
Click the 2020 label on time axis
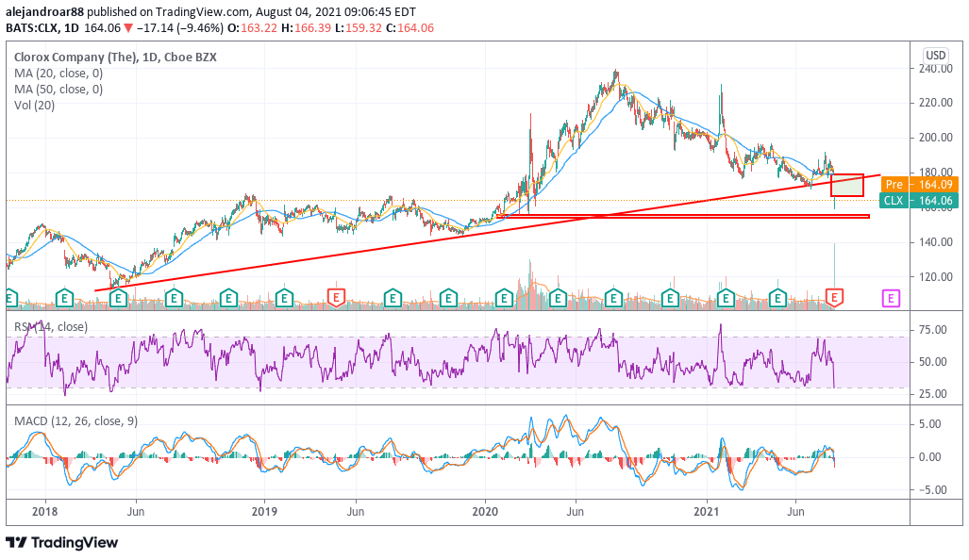pyautogui.click(x=485, y=512)
